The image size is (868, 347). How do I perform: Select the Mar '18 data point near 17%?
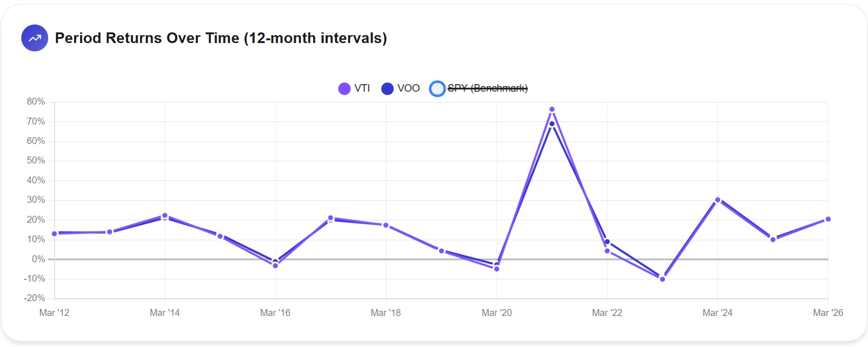point(386,225)
